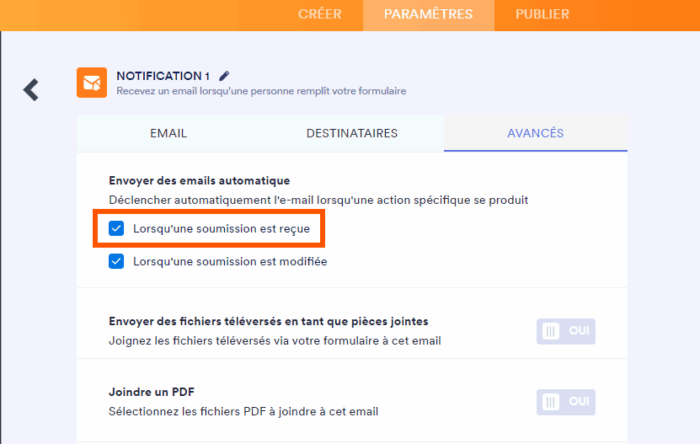Click the pencil icon to rename Notification 1
700x444 pixels.
(224, 75)
